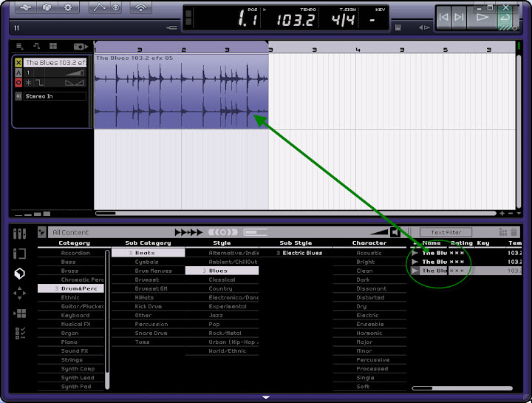
Task: Sort results by the Rating column header
Action: 461,243
